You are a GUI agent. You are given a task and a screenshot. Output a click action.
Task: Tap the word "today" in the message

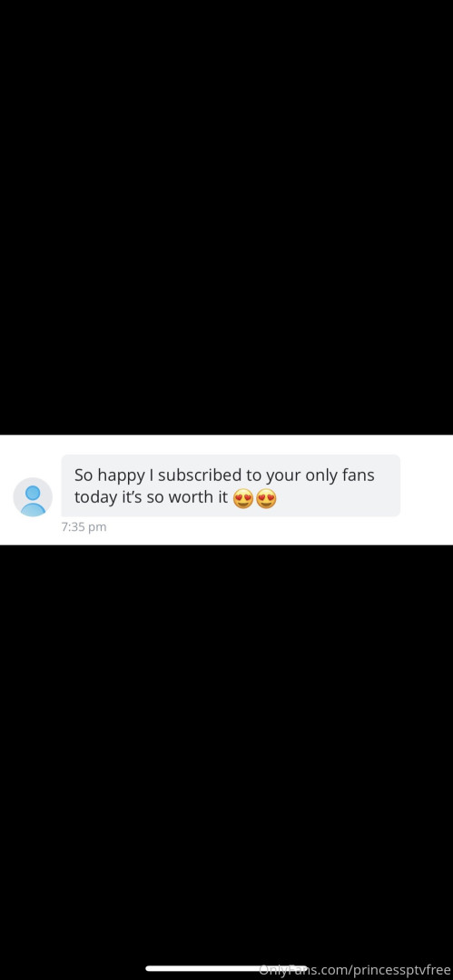coord(95,499)
